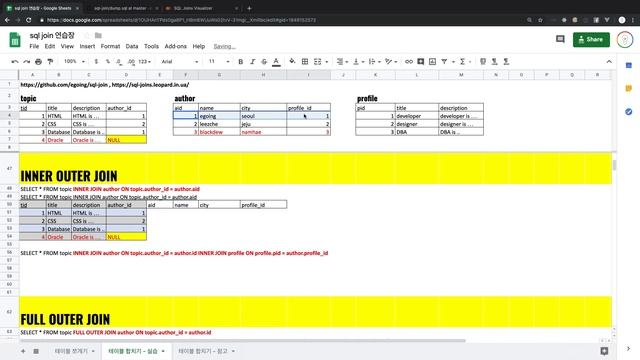Screen dimensions: 640x360
Task: Add a new sheet
Action: [x=23, y=351]
